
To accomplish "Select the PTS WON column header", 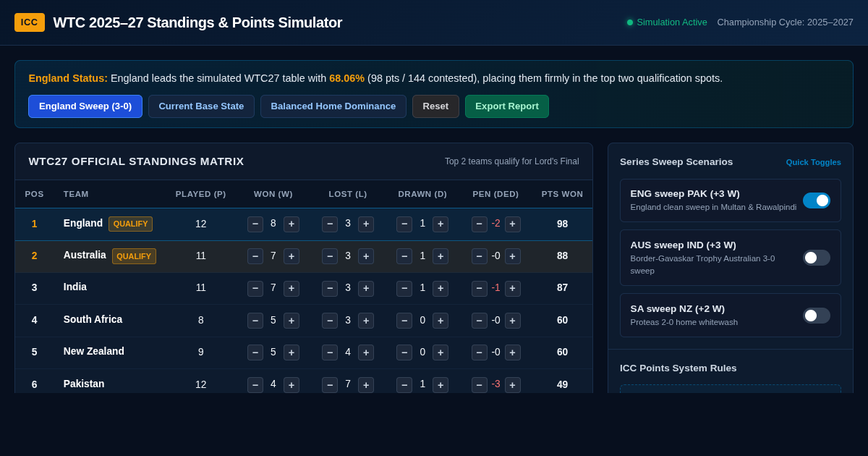I will click(562, 194).
